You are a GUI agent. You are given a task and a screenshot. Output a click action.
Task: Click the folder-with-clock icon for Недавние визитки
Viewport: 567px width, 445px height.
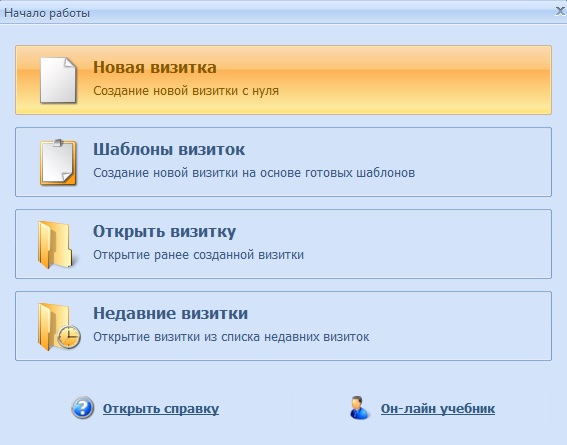[x=59, y=326]
